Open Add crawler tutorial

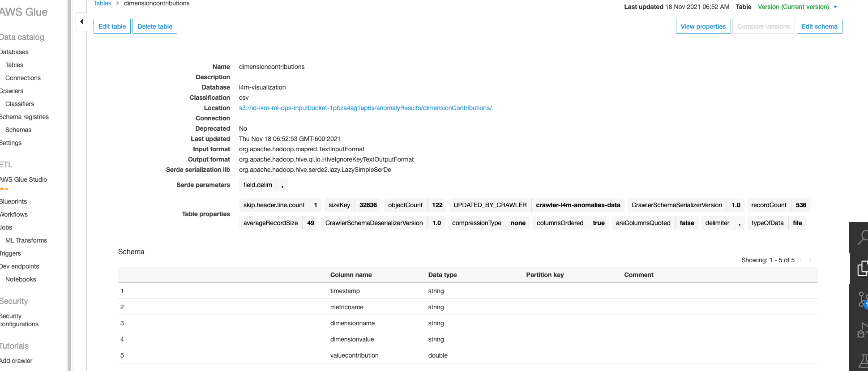point(16,361)
